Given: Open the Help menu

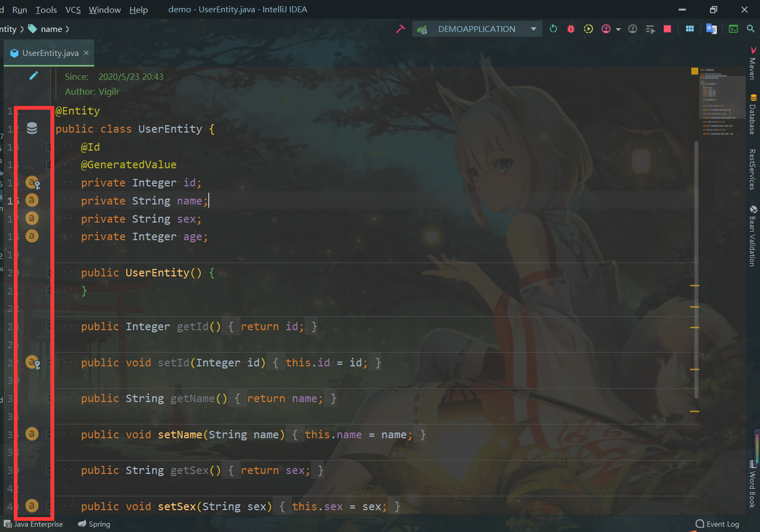Looking at the screenshot, I should tap(138, 10).
